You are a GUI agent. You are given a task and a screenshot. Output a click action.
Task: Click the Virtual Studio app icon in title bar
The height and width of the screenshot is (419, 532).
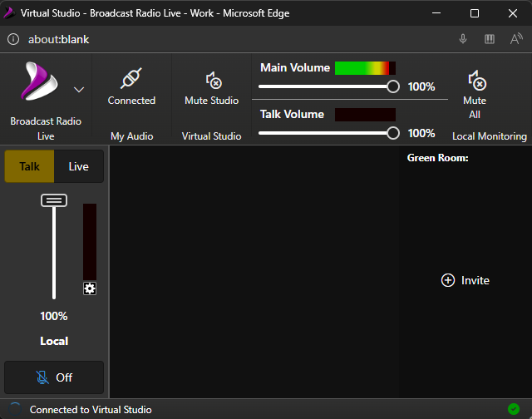[9, 13]
